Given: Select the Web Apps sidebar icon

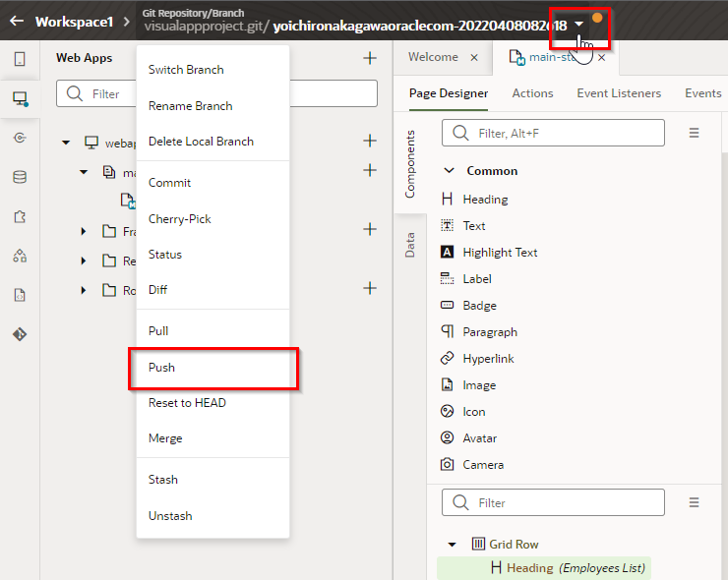Looking at the screenshot, I should pyautogui.click(x=20, y=98).
